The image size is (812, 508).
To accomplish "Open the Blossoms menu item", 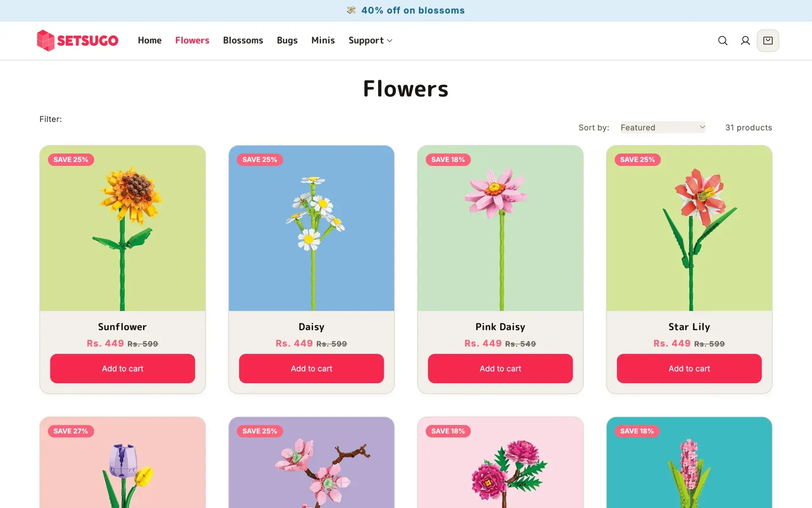I will coord(243,40).
